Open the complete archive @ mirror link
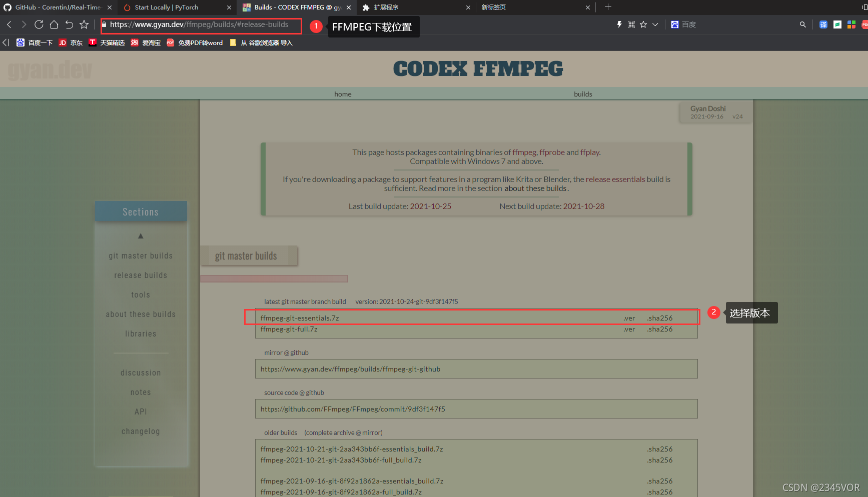Viewport: 868px width, 497px height. [x=343, y=432]
